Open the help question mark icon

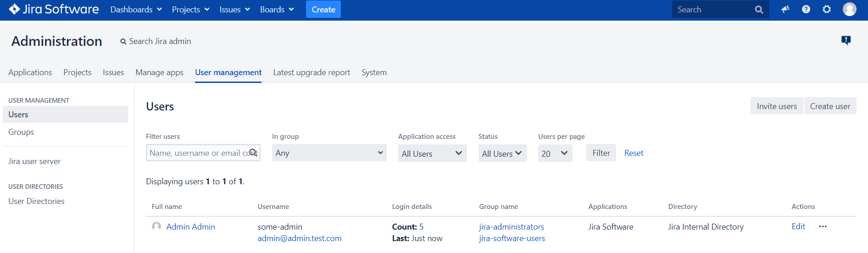pos(806,9)
